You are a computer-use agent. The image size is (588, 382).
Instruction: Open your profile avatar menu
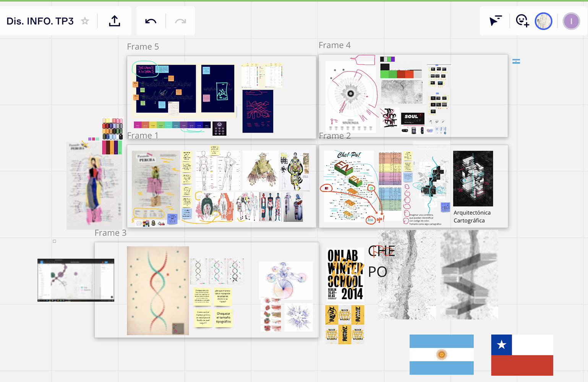(571, 21)
